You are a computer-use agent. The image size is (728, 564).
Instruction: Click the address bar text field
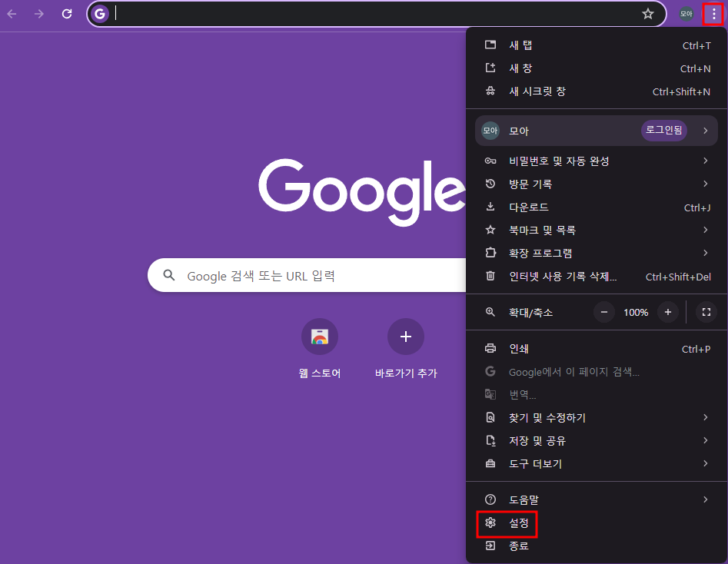click(x=376, y=14)
